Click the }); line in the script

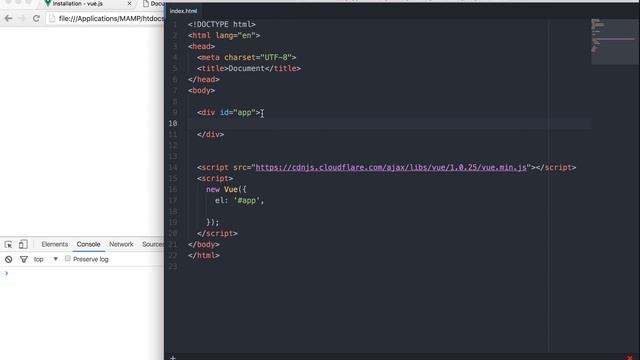213,222
